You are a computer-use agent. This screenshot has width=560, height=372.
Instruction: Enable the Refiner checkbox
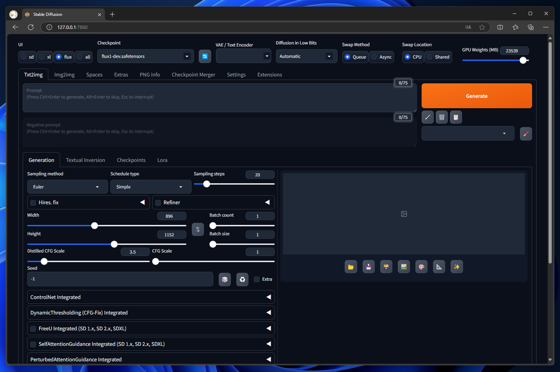click(x=158, y=203)
